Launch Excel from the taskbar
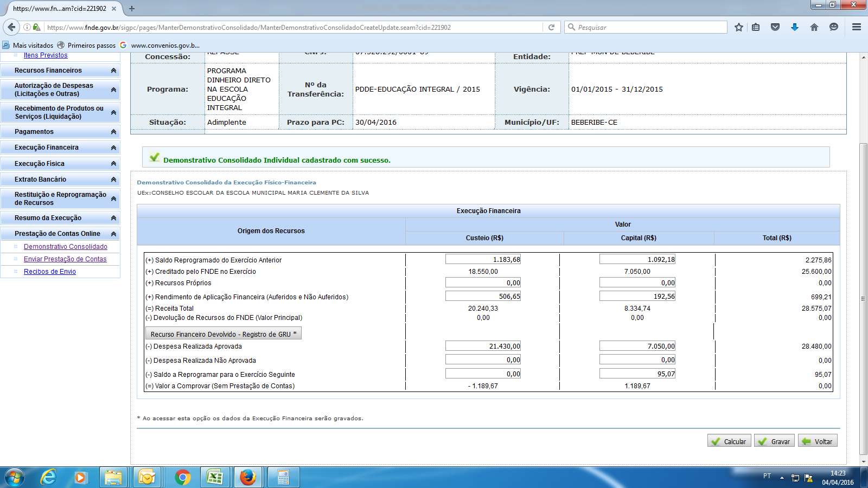The width and height of the screenshot is (868, 488). pyautogui.click(x=215, y=477)
